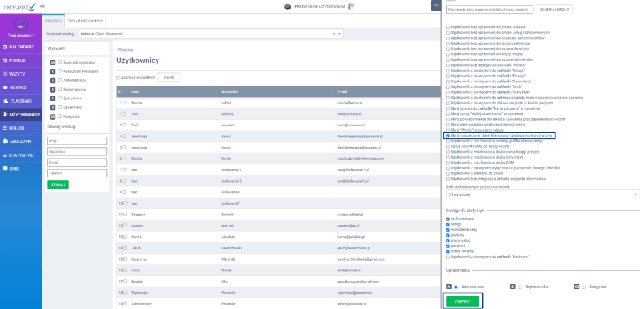
Task: Open the Medical Clinic Proassist1 dropdown
Action: (211, 33)
